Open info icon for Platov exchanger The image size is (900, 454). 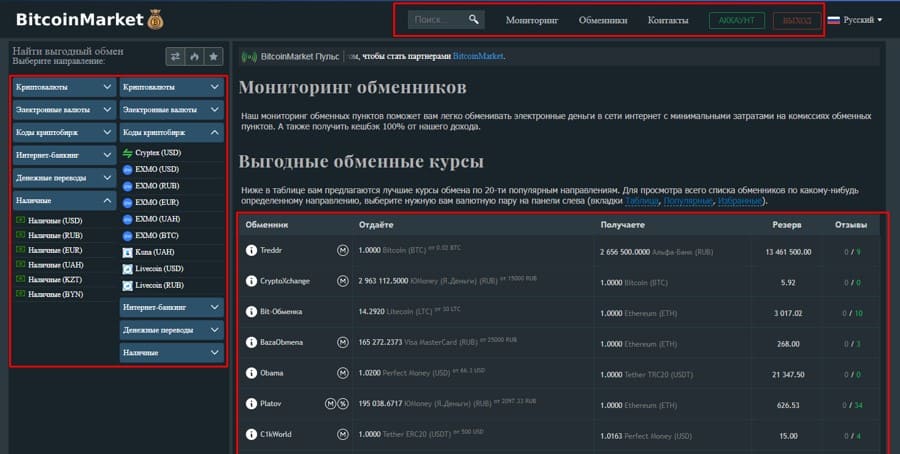coord(251,403)
